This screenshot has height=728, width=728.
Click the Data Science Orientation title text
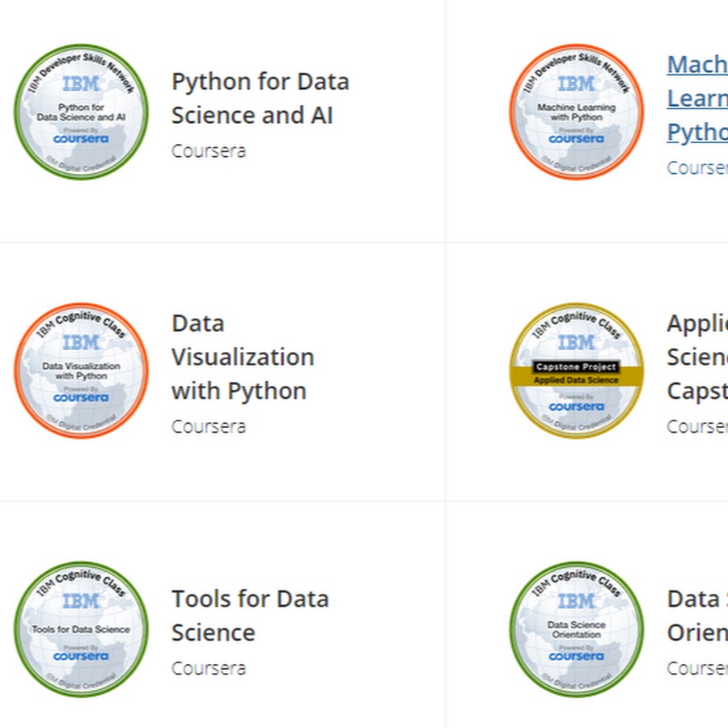[696, 616]
